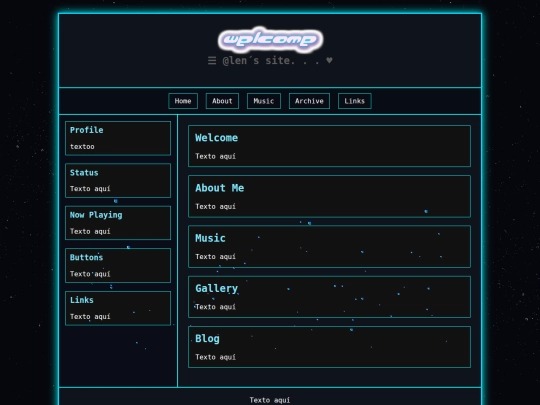540x405 pixels.
Task: Select the Blog section heading
Action: (x=207, y=339)
